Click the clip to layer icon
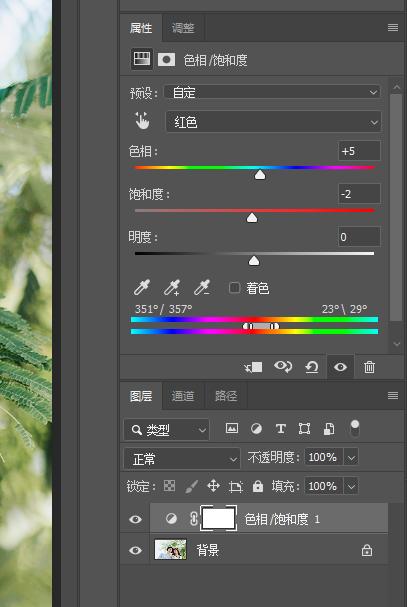Viewport: 407px width, 607px height. tap(254, 367)
